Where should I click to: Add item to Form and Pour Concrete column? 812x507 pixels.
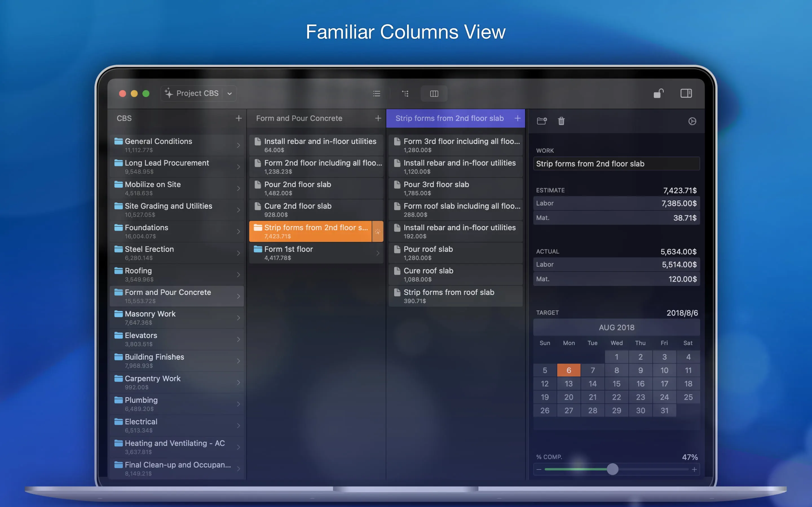[x=378, y=118]
